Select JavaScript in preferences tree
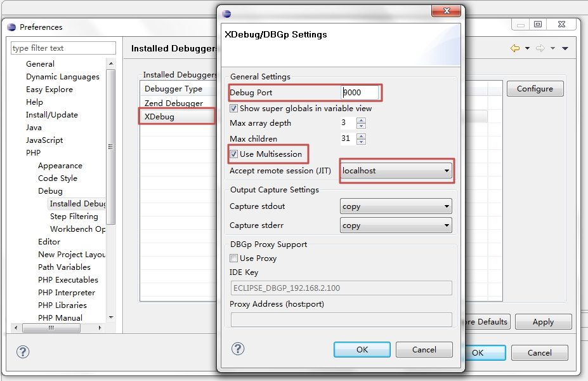588x381 pixels. click(44, 140)
